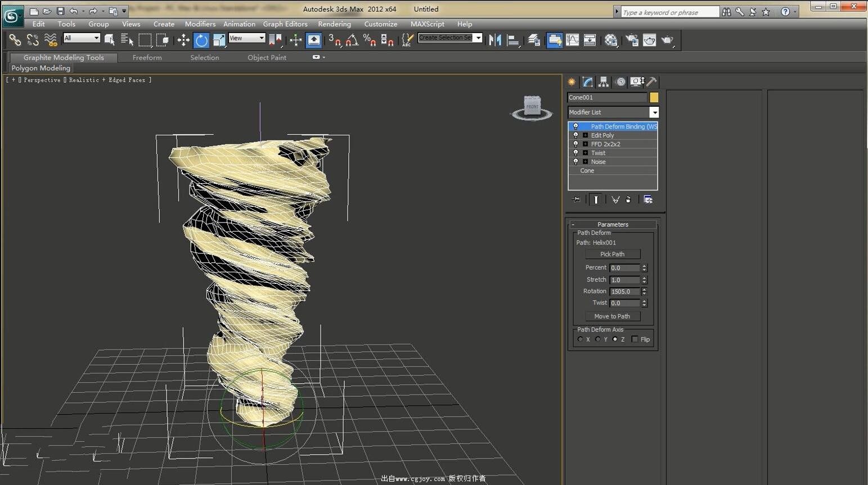
Task: Click the Select and Manipulate icon
Action: click(x=295, y=40)
